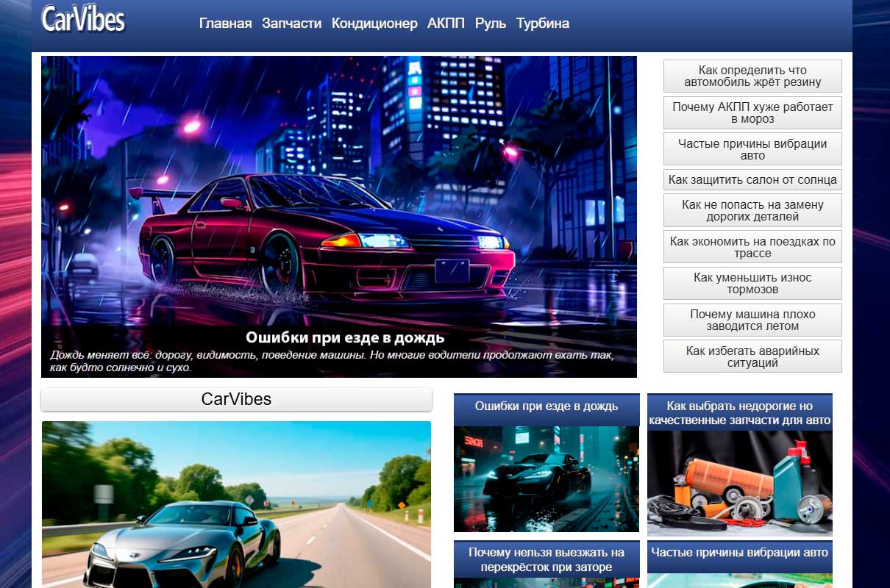Screen dimensions: 890x588
Task: Go to the Турбина section
Action: (543, 23)
